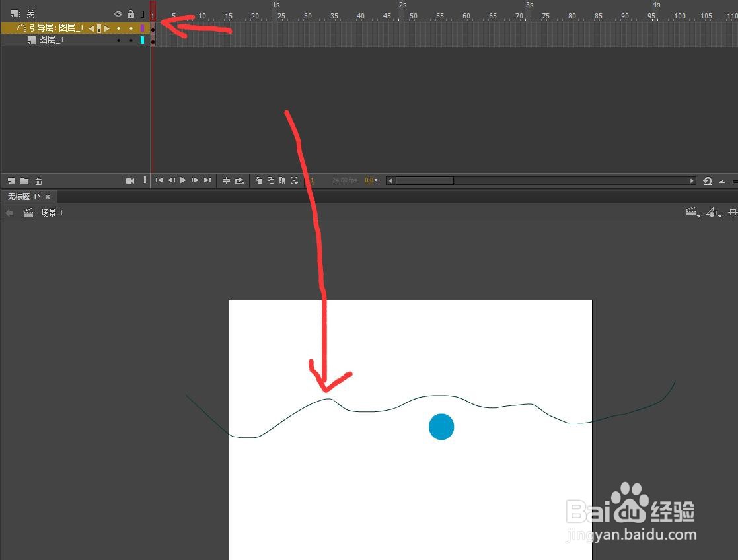Toggle visibility of all layers with eye icon

(x=118, y=13)
